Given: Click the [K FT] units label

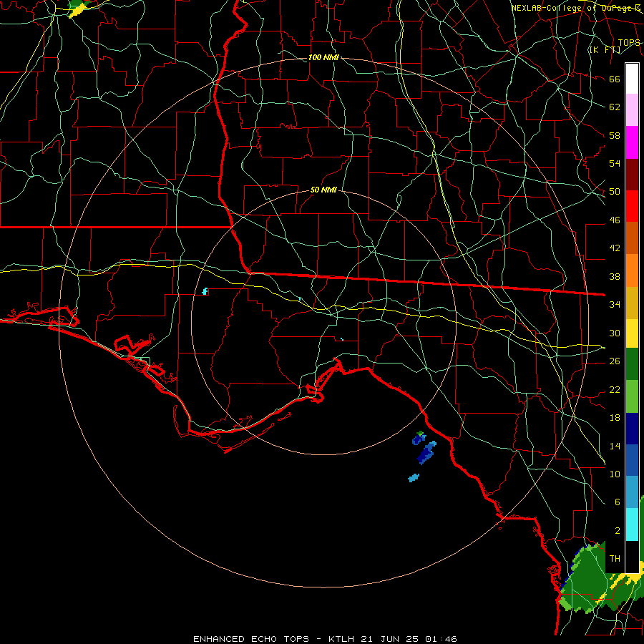Looking at the screenshot, I should click(605, 49).
